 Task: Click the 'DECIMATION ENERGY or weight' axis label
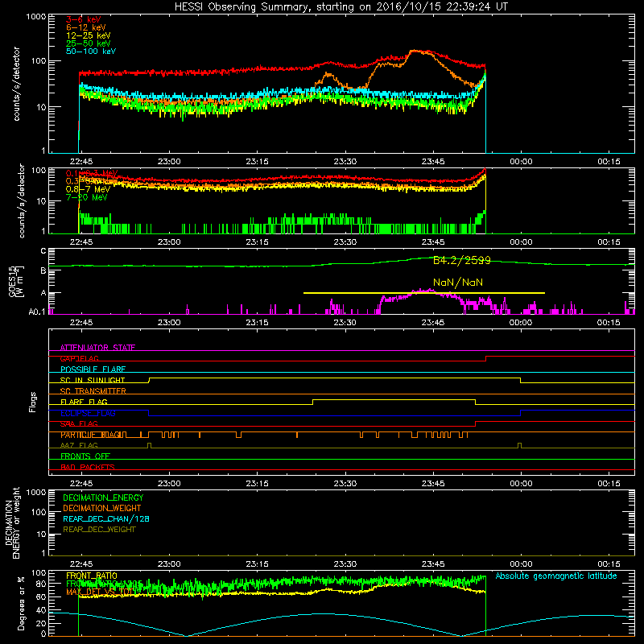pos(12,522)
